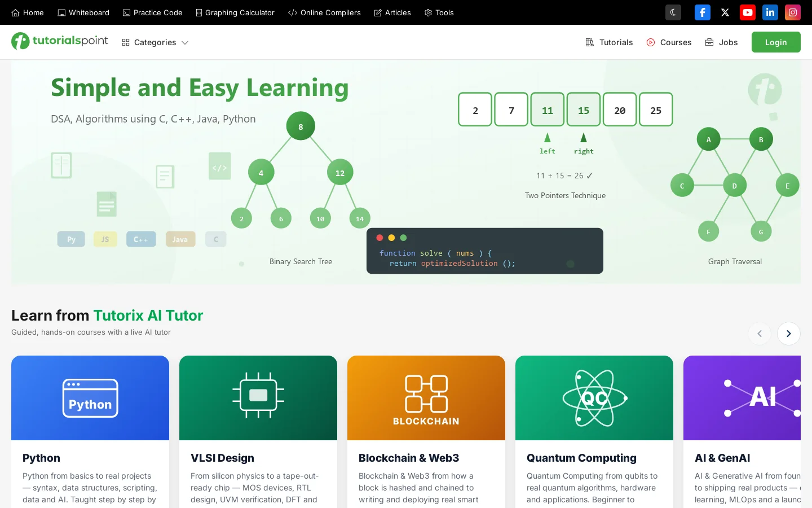
Task: Click the code file icon in banner
Action: (220, 167)
